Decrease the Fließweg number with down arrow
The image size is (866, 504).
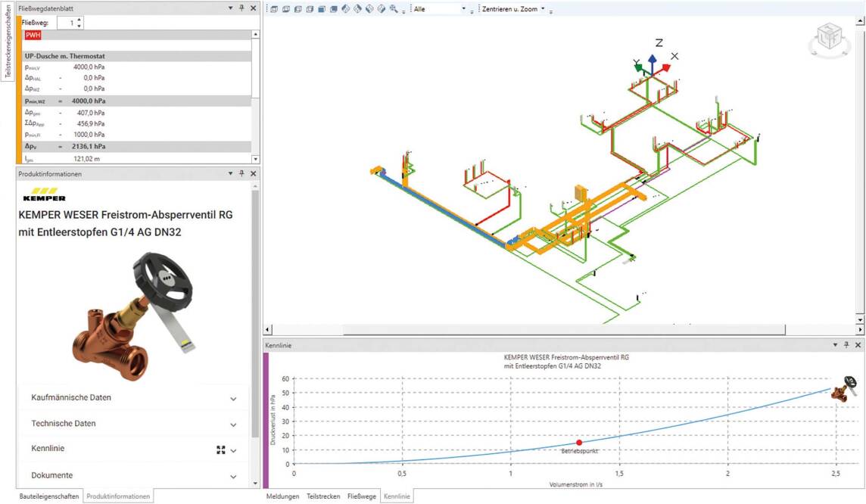[79, 26]
